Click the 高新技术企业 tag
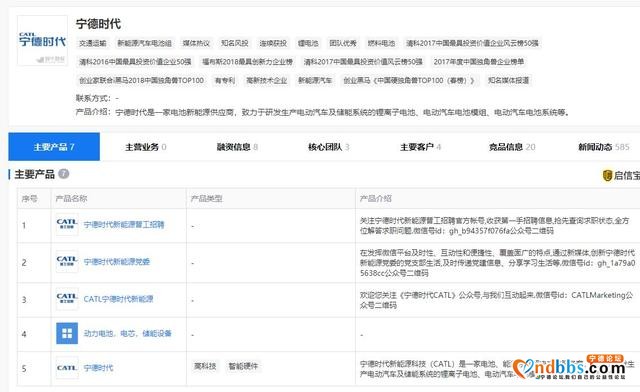Viewport: 640px width, 392px height. [x=267, y=81]
